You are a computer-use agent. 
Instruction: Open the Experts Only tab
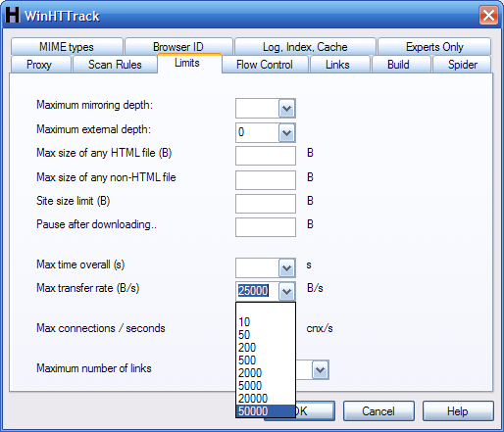434,47
